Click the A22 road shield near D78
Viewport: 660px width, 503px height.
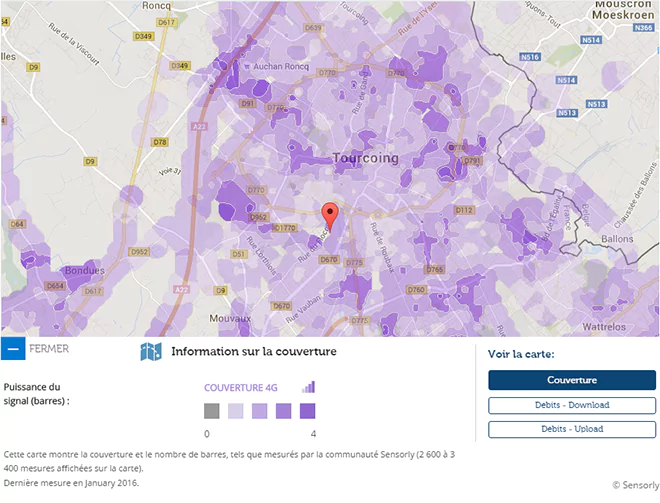tap(199, 126)
